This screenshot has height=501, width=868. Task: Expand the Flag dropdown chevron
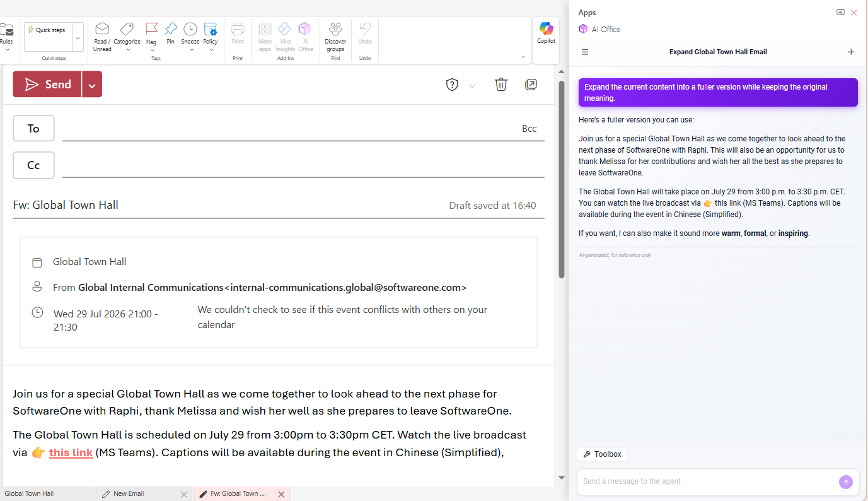(x=152, y=50)
